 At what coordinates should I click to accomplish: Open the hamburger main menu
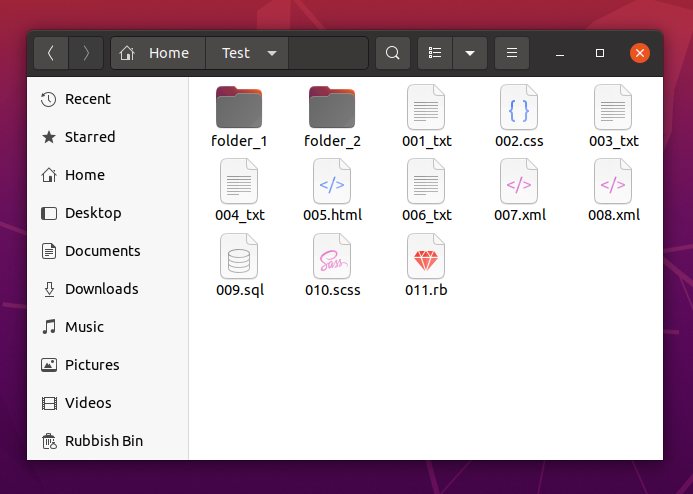512,53
